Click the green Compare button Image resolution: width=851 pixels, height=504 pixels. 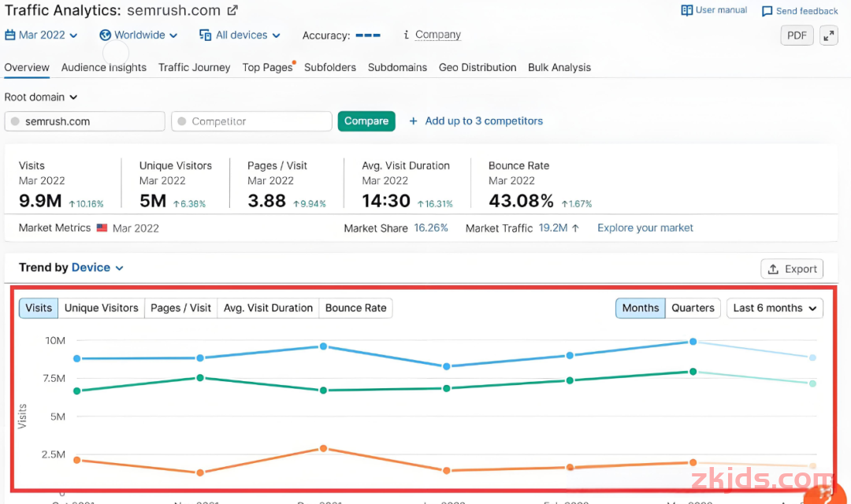tap(366, 121)
